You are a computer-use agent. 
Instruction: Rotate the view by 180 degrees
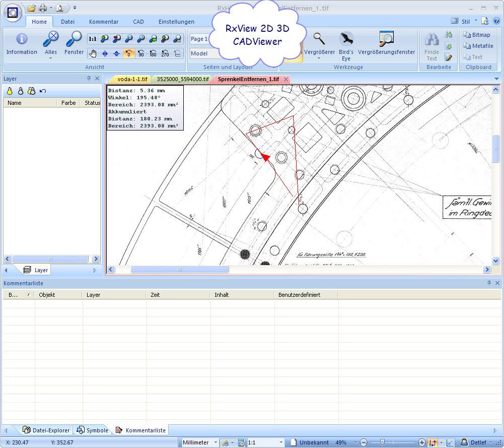[x=153, y=53]
